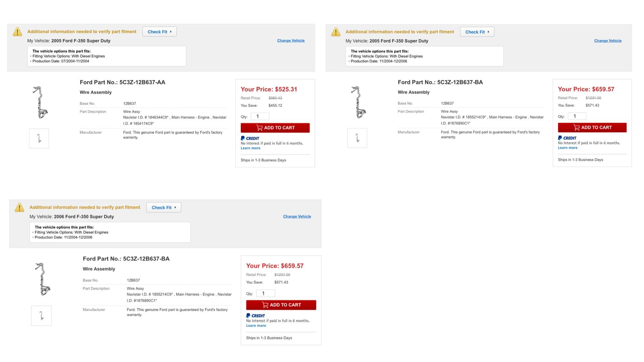The width and height of the screenshot is (644, 362).
Task: Select small thumbnail under top-right part image
Action: [357, 138]
